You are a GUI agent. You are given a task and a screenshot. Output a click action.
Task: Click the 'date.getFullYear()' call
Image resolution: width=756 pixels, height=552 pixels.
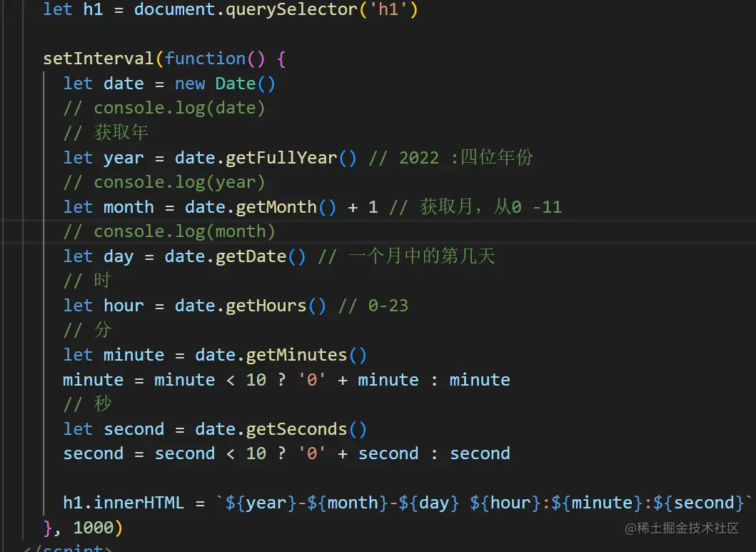[266, 158]
